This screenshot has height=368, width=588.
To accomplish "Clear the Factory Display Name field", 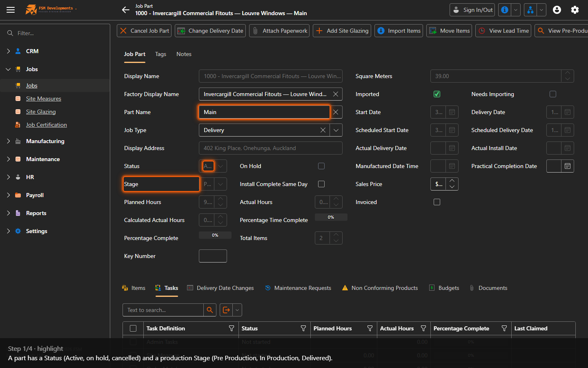I will [336, 94].
